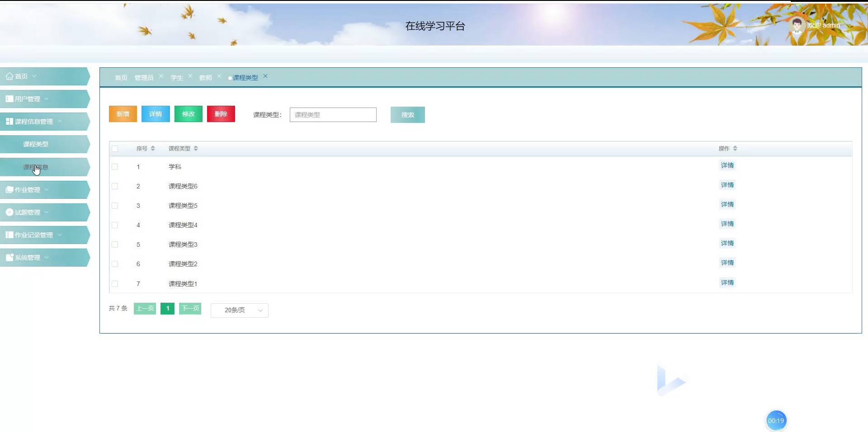Open 详情 for the 课程类型2 row

pos(727,263)
